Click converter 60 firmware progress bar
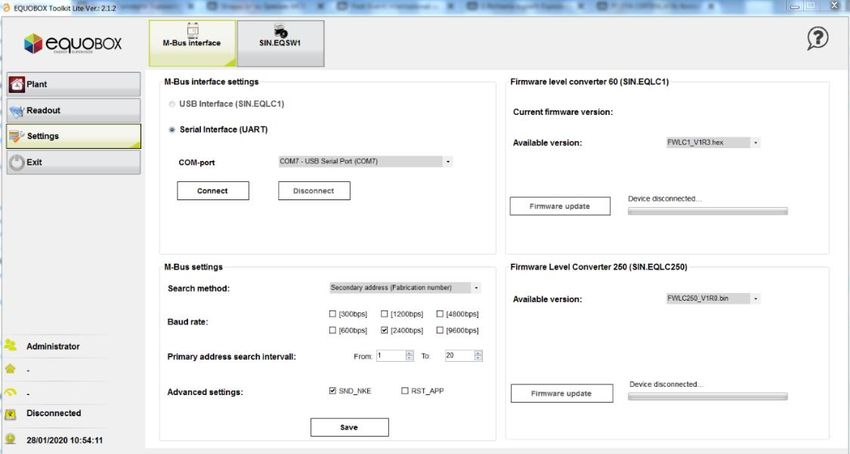The width and height of the screenshot is (850, 454). (x=707, y=212)
